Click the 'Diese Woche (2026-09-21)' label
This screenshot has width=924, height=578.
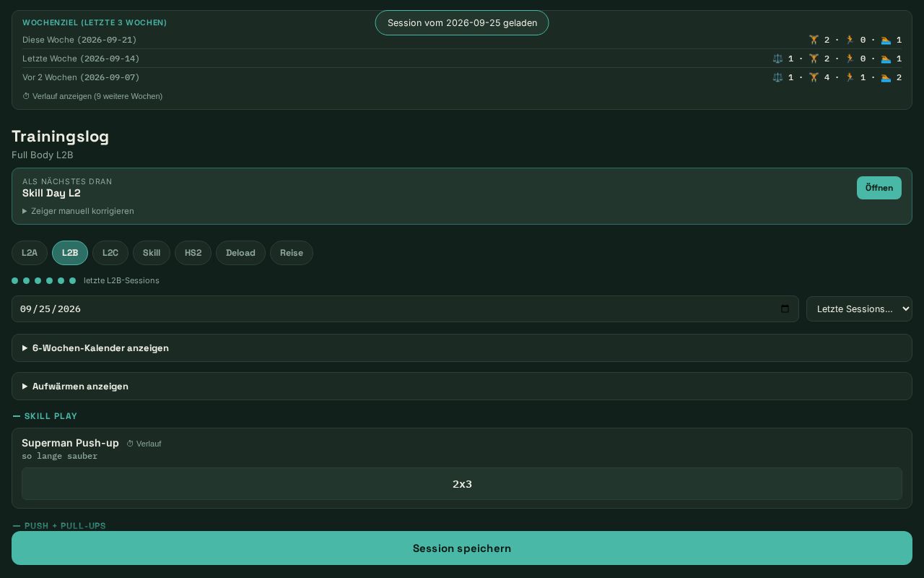pos(79,40)
